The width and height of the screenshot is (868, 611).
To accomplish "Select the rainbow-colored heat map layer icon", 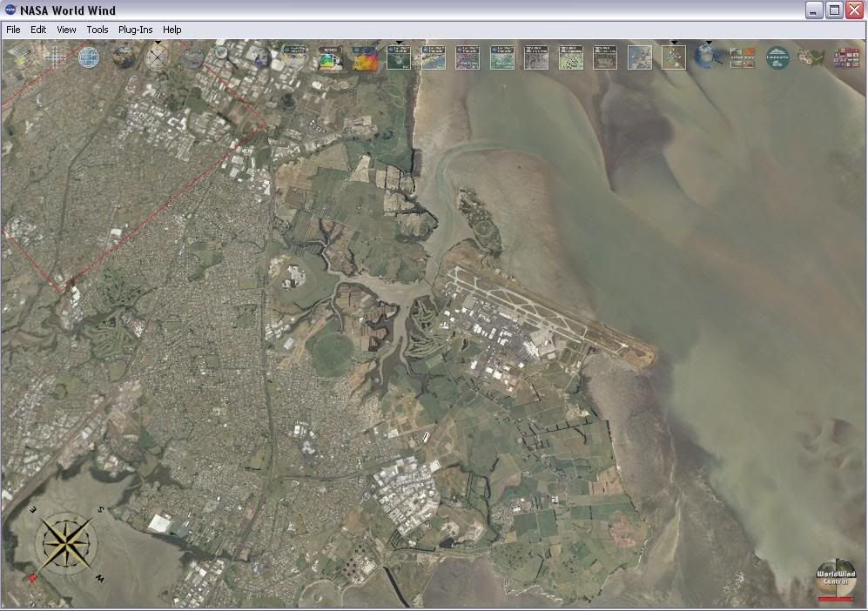I will click(365, 57).
